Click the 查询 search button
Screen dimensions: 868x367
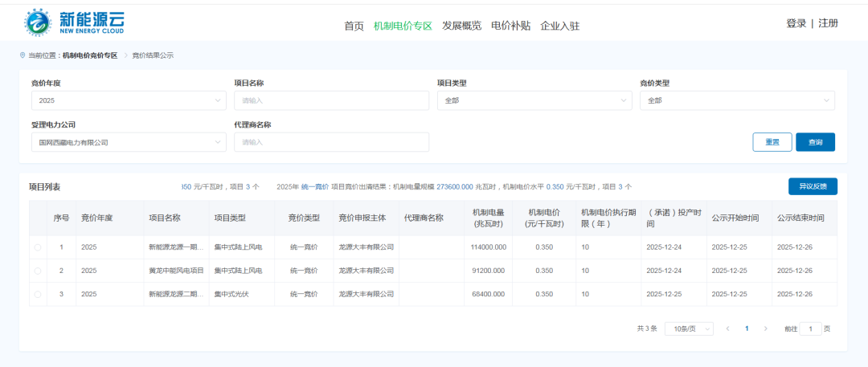[x=815, y=142]
